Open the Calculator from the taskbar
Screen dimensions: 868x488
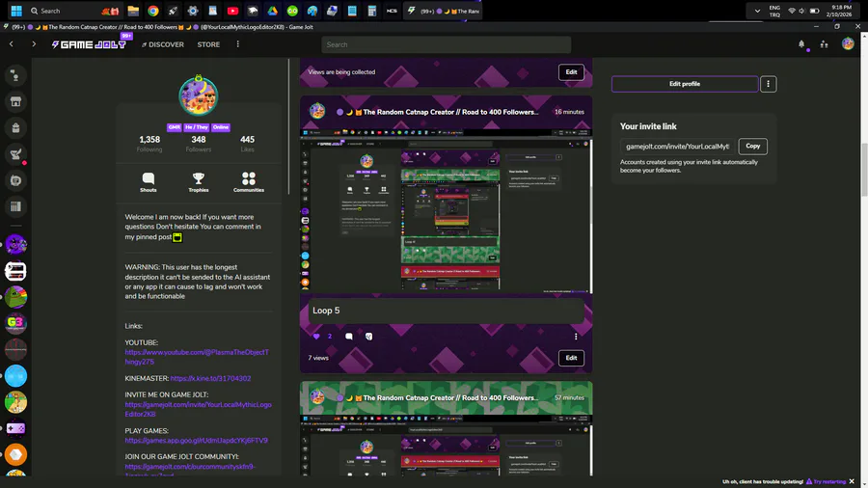(x=372, y=11)
